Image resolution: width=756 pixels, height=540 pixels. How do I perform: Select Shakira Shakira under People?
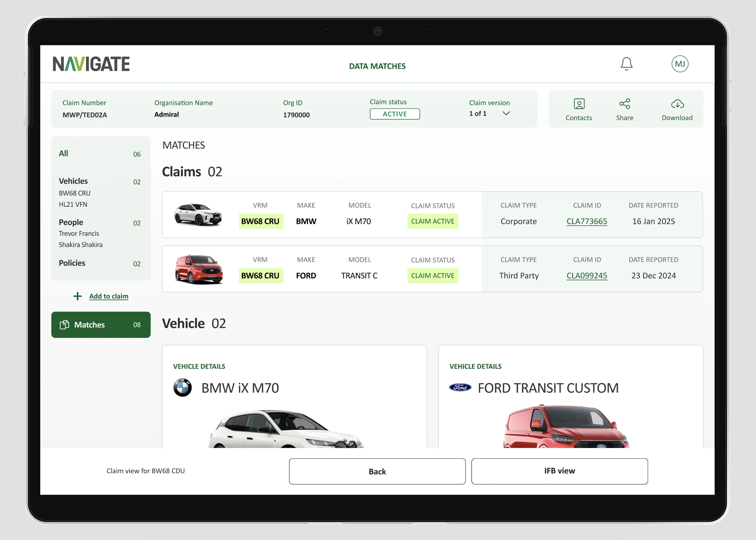click(80, 245)
